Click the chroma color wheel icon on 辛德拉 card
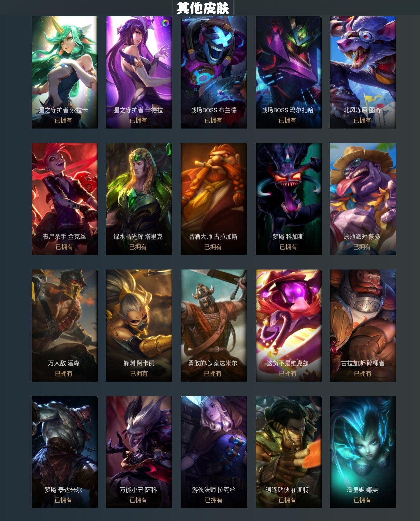The width and height of the screenshot is (420, 521). pos(165,23)
